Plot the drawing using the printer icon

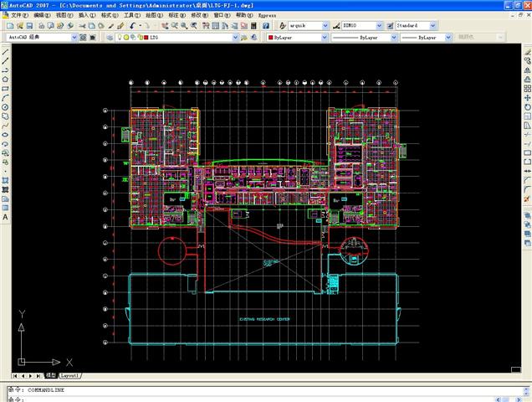(41, 26)
